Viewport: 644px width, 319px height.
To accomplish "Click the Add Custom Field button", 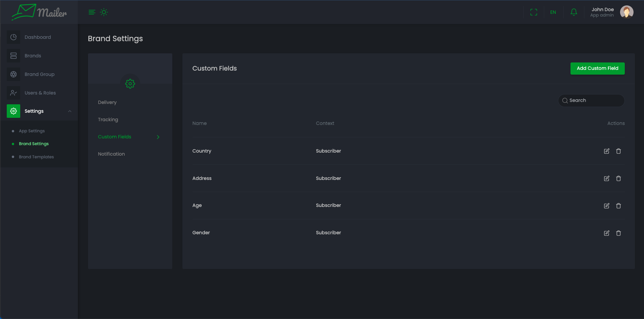I will point(597,69).
